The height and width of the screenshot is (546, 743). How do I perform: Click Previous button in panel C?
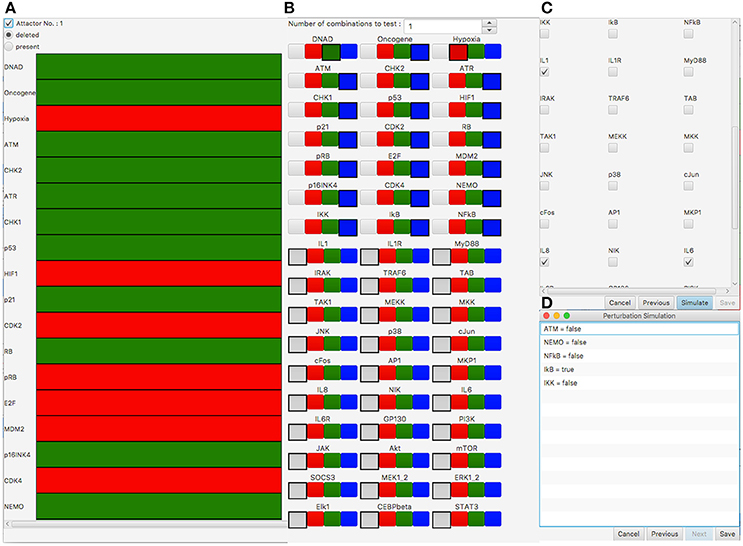[x=656, y=302]
